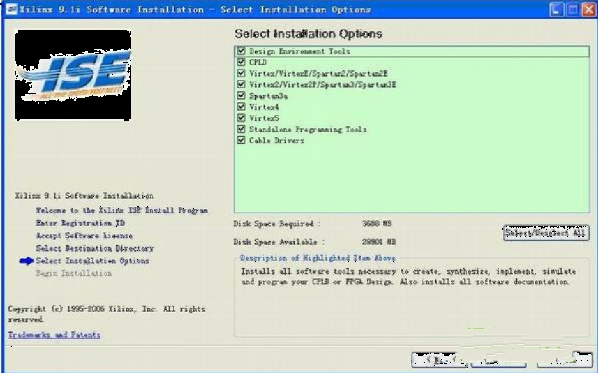598x373 pixels.
Task: Click the Select/Deselect All button
Action: pos(546,233)
